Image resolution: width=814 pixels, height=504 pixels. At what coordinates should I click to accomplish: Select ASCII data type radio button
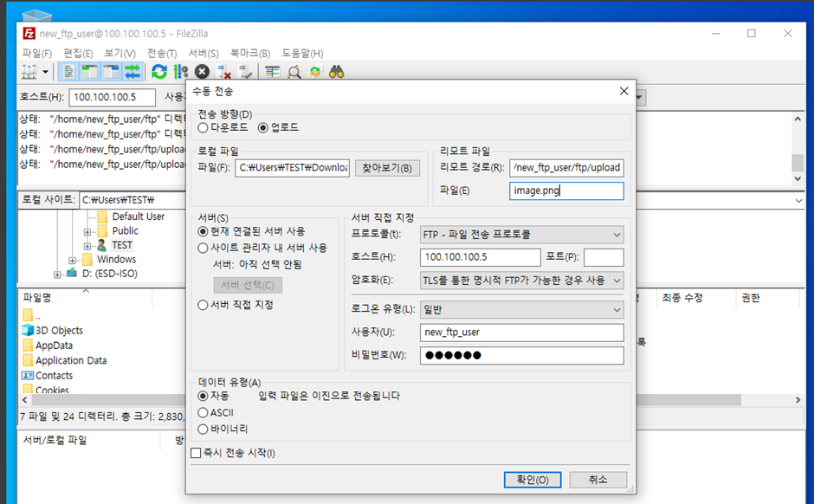tap(203, 413)
